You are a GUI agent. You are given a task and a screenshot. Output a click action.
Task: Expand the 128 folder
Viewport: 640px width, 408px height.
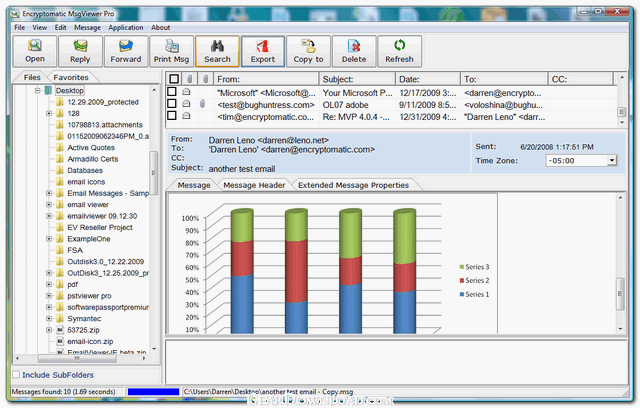pyautogui.click(x=49, y=113)
